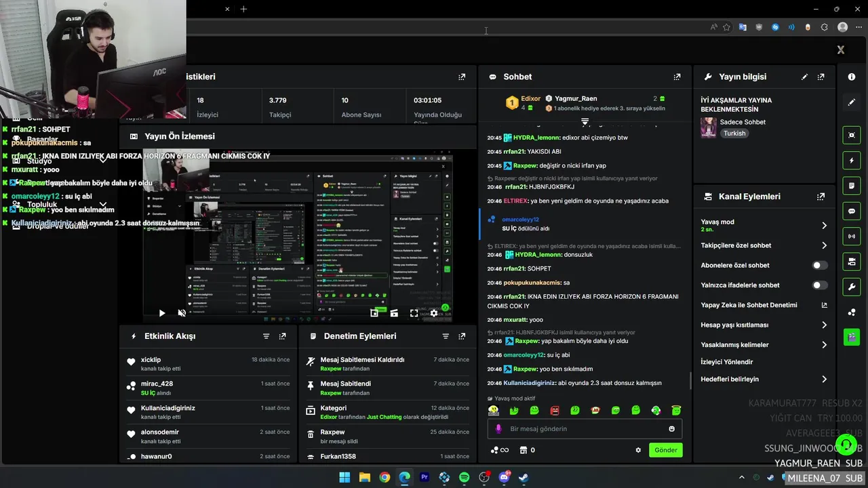Toggle the wrench stream info widget in sidebar
This screenshot has width=868, height=488.
pyautogui.click(x=852, y=287)
